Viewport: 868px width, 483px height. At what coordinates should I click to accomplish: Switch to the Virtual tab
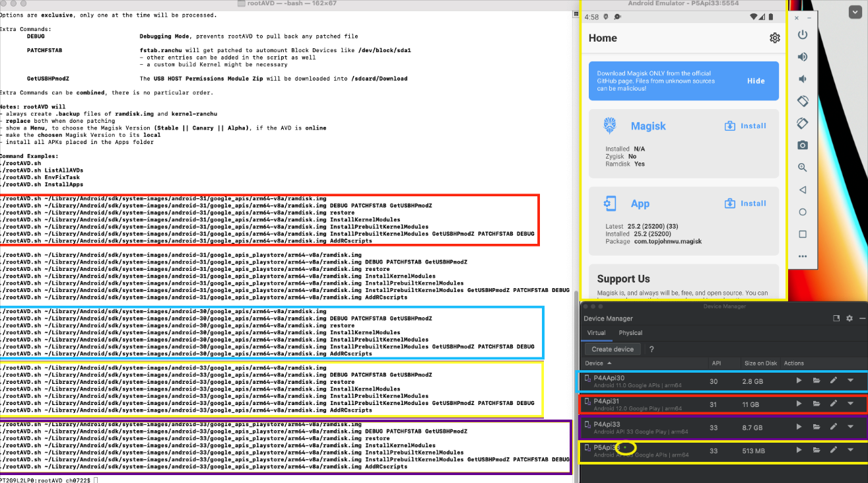click(x=595, y=333)
